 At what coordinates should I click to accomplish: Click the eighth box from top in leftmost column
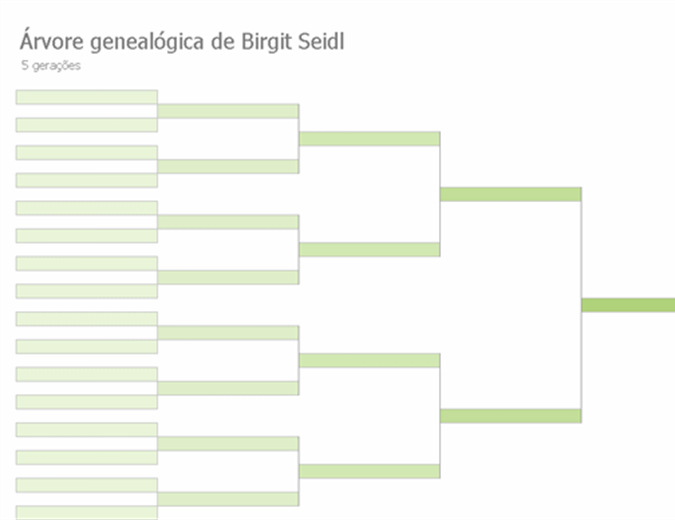point(86,291)
